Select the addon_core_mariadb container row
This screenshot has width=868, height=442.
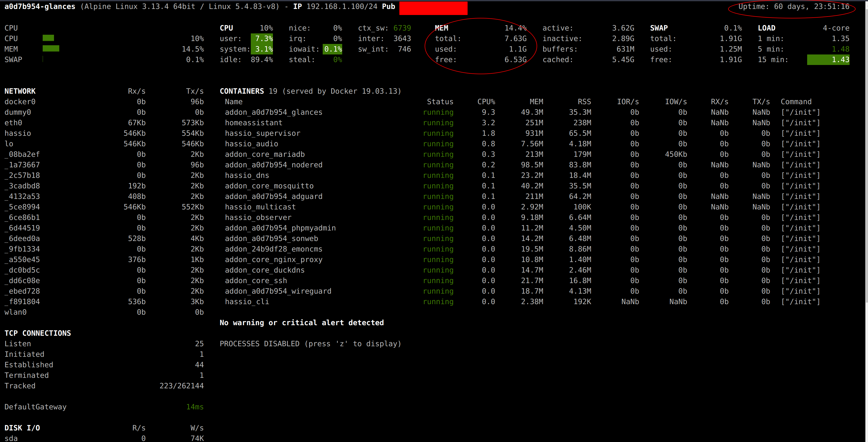pyautogui.click(x=522, y=154)
